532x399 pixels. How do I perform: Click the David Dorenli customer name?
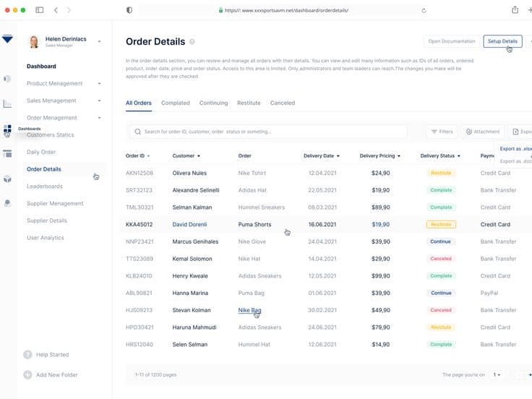coord(189,225)
